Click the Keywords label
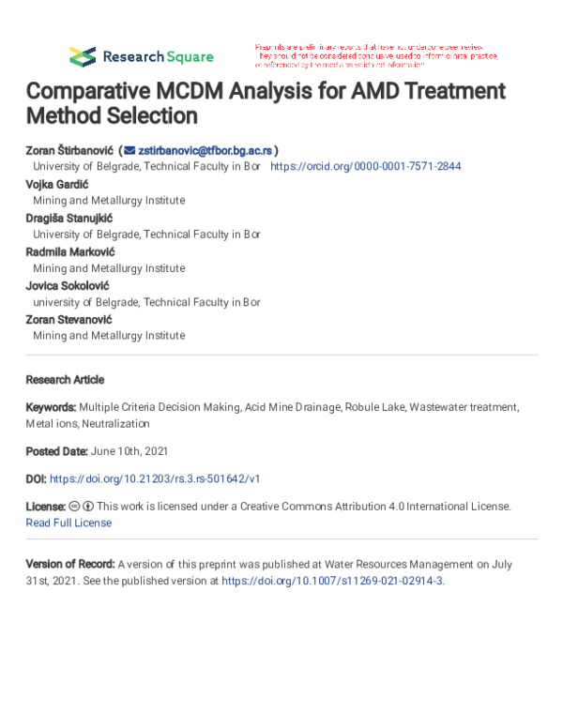The image size is (563, 728). 51,407
